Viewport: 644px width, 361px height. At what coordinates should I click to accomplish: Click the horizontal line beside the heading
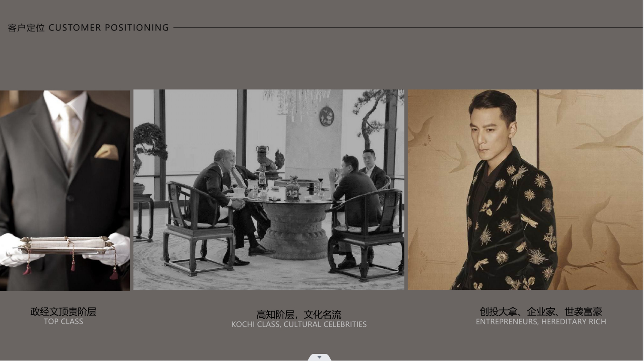point(408,28)
